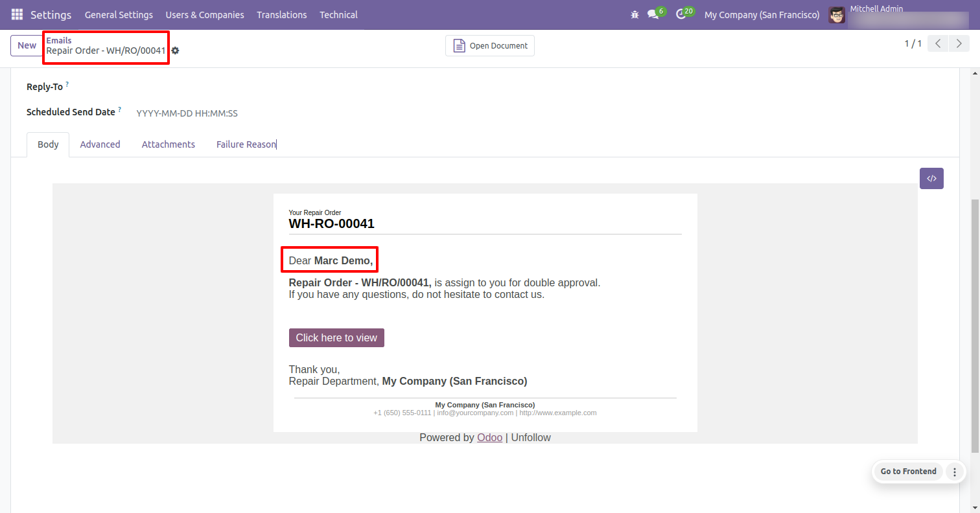Open the Users & Companies menu
Screen dimensions: 980x513
tap(205, 14)
